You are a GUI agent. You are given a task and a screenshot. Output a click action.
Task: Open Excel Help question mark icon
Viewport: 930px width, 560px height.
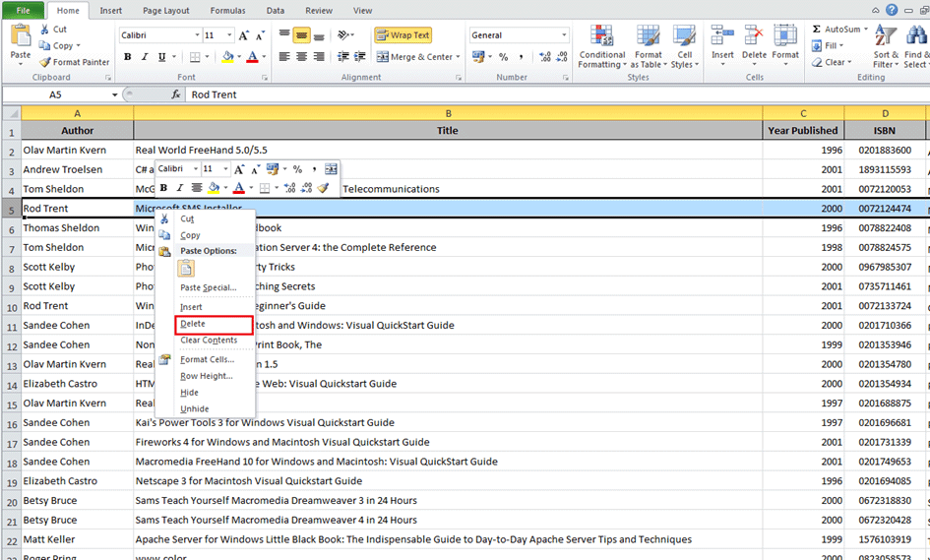pos(892,10)
